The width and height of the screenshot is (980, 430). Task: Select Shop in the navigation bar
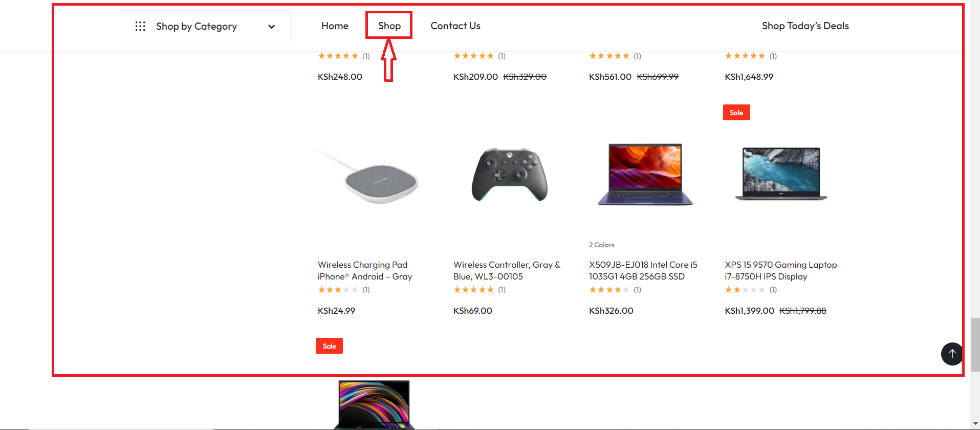point(389,26)
